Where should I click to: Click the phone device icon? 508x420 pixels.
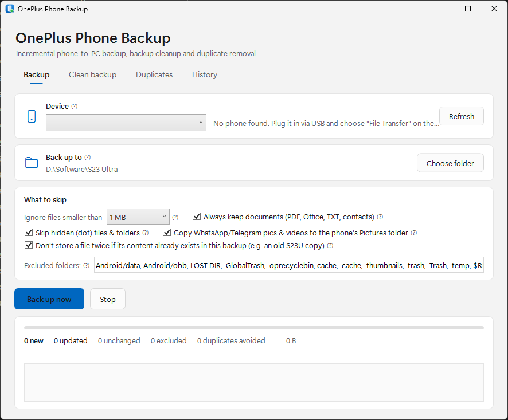pos(32,116)
